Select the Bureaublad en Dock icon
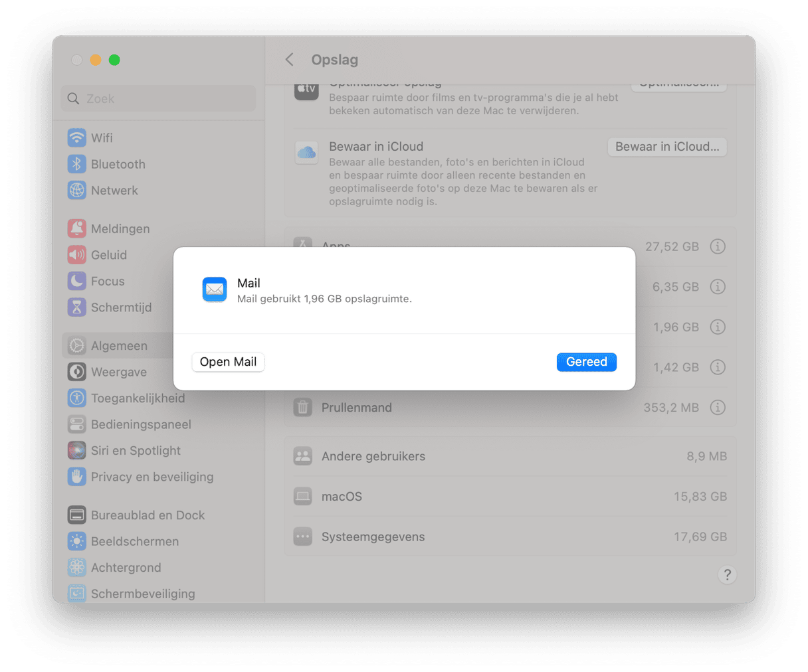The width and height of the screenshot is (808, 672). point(77,515)
